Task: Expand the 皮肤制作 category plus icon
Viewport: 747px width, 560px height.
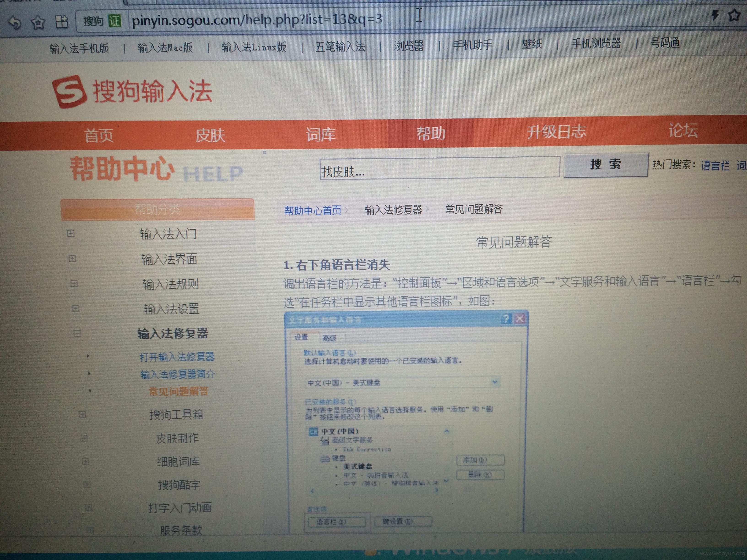Action: [84, 438]
